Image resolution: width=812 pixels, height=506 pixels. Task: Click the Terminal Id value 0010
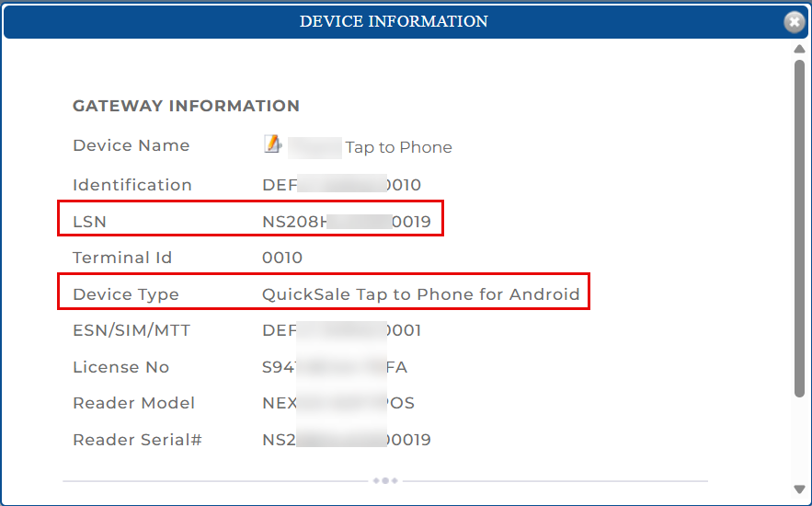(282, 258)
